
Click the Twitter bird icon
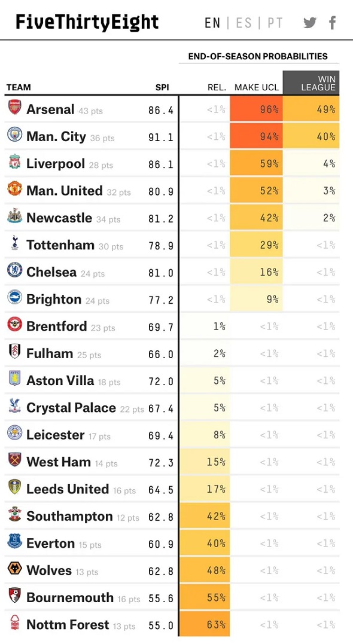(311, 22)
